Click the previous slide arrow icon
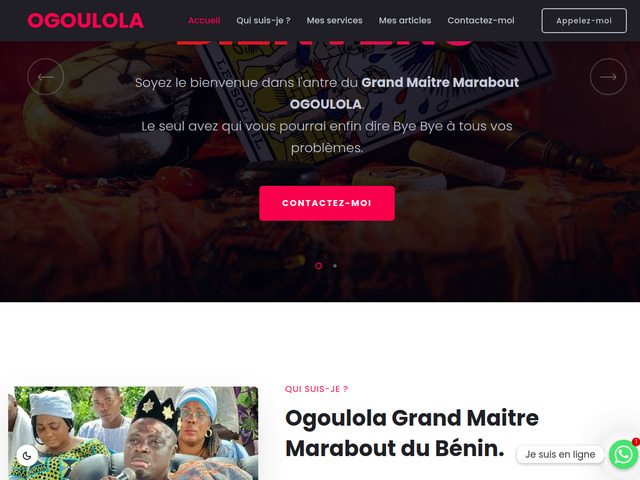Viewport: 640px width, 480px height. tap(45, 77)
